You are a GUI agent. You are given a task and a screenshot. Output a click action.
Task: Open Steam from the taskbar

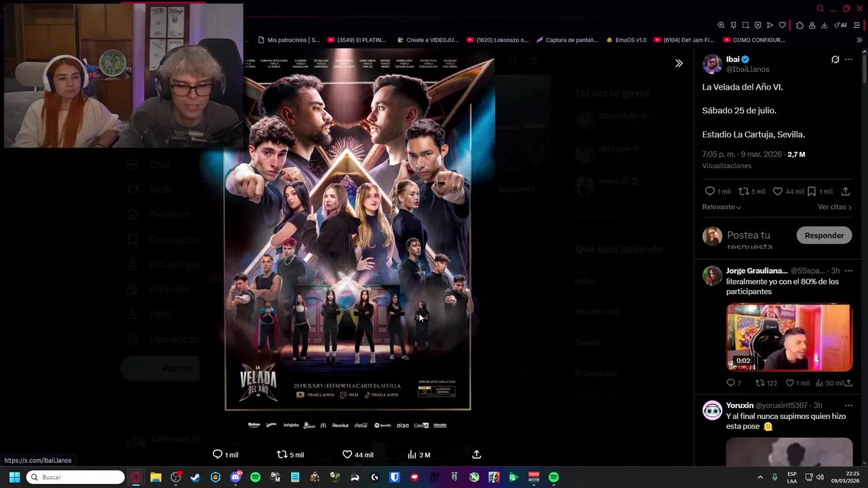pos(195,477)
